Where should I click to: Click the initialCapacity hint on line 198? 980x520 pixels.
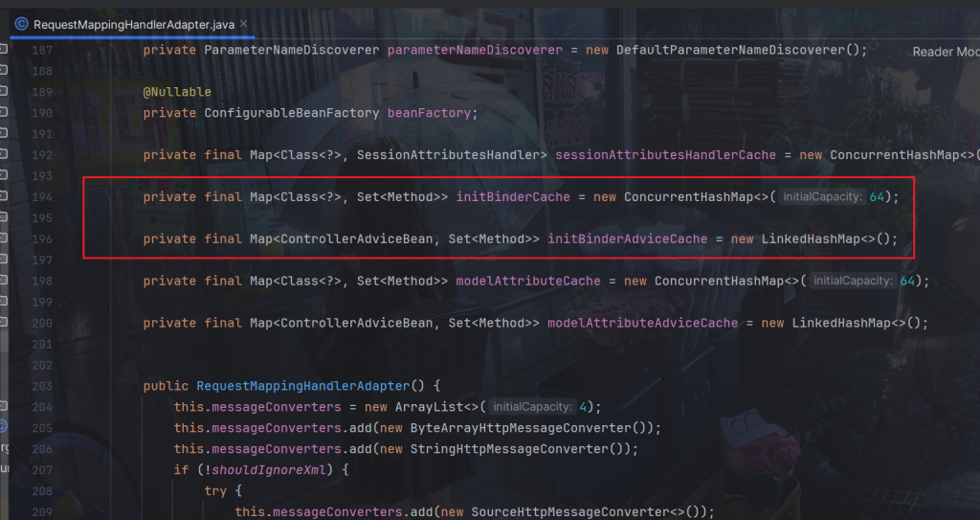point(853,282)
